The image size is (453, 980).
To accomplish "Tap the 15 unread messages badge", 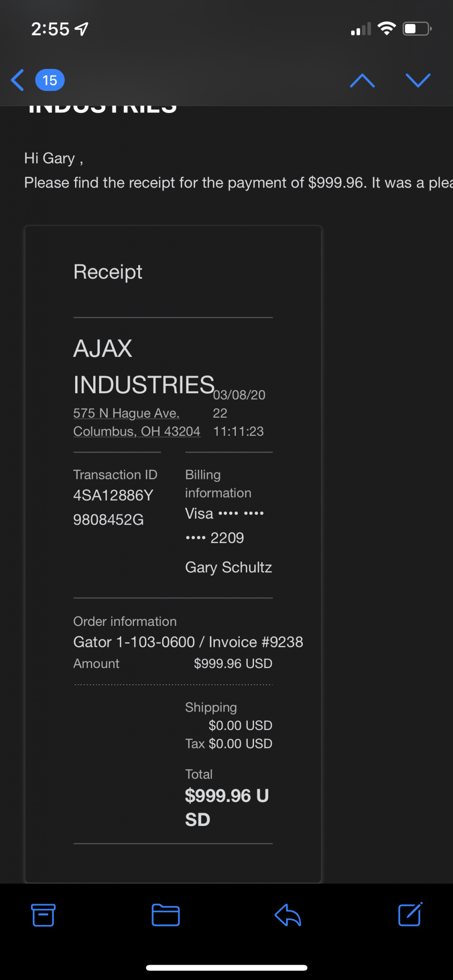I will [50, 80].
